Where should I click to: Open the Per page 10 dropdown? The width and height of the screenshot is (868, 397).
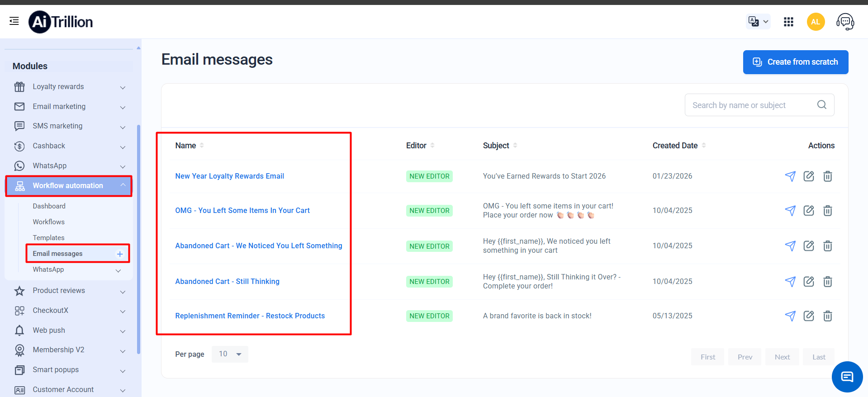[230, 354]
